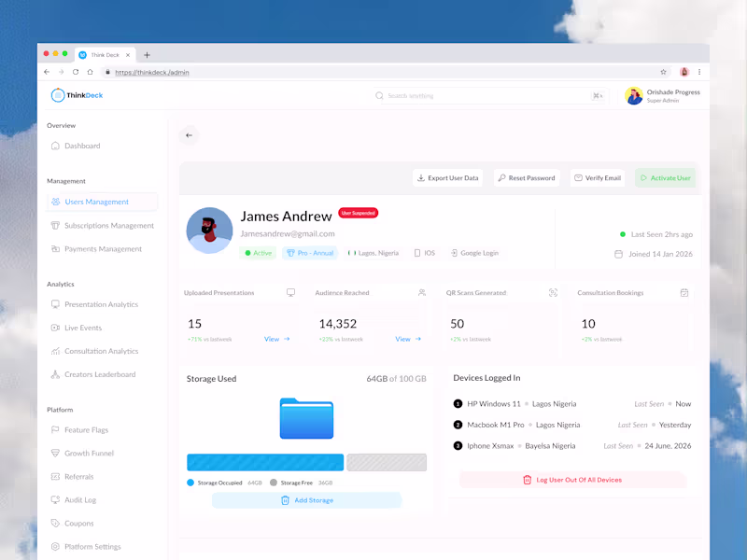Go to Presentation Analytics
This screenshot has width=747, height=560.
tap(94, 304)
